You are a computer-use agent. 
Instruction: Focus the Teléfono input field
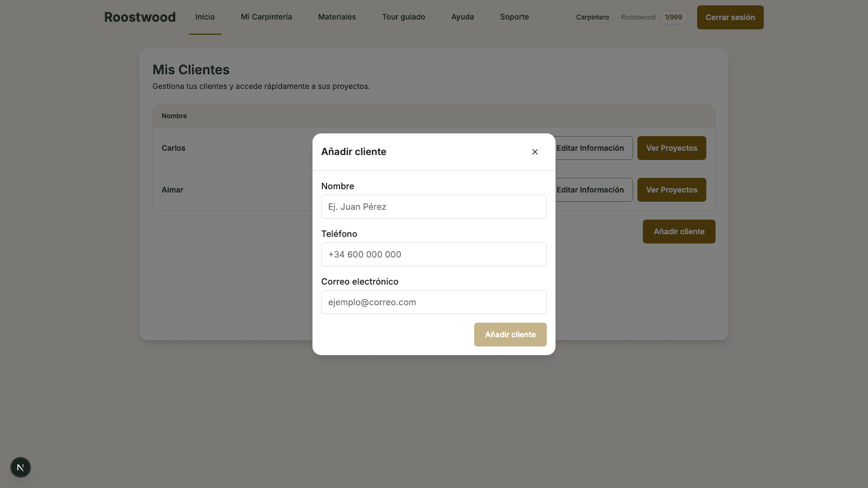click(434, 254)
